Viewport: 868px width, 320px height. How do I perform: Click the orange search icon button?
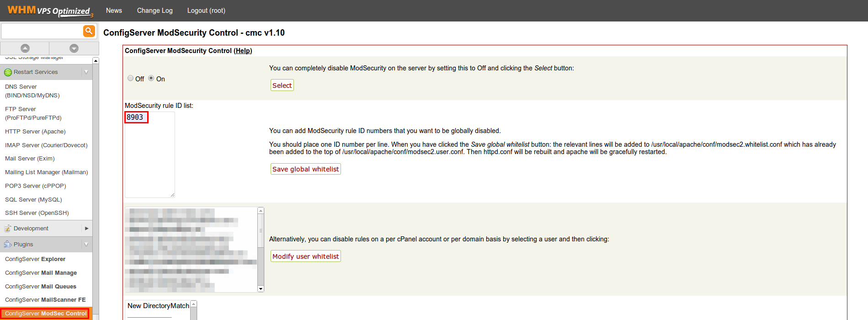click(89, 31)
